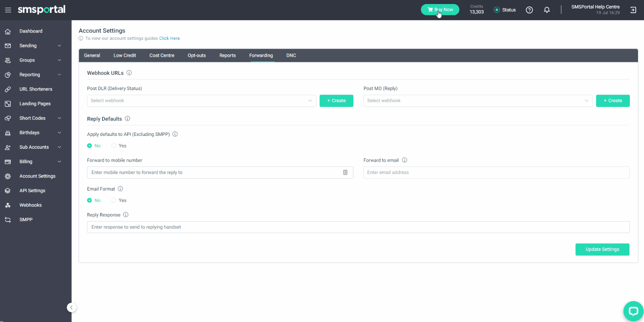Click the logout icon in header
Viewport: 644px width, 322px height.
tap(633, 10)
